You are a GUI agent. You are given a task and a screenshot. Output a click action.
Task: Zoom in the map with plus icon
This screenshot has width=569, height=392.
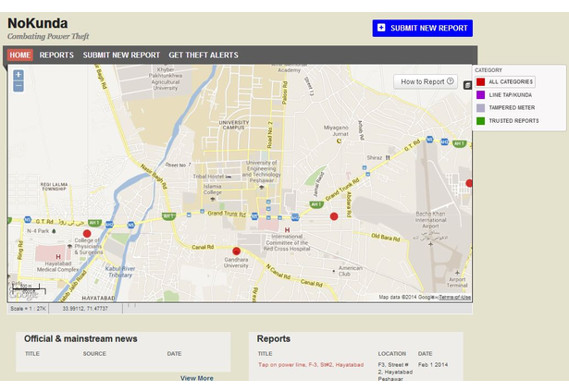(19, 75)
